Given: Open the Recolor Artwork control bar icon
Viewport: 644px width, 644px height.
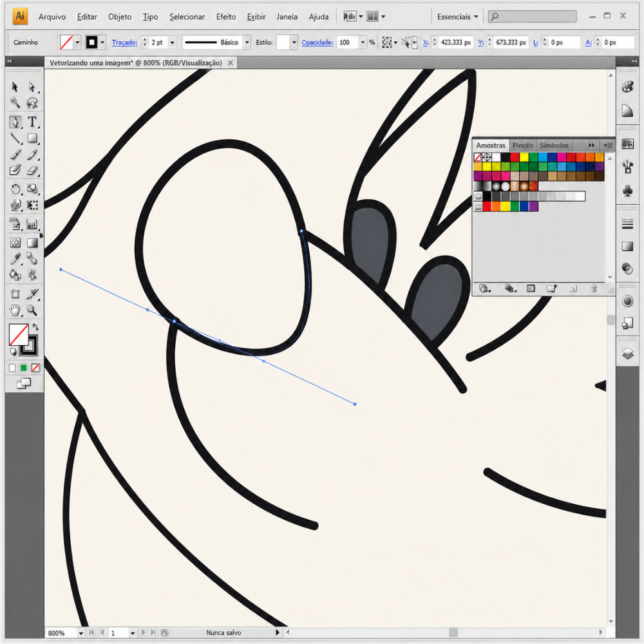Looking at the screenshot, I should [386, 43].
